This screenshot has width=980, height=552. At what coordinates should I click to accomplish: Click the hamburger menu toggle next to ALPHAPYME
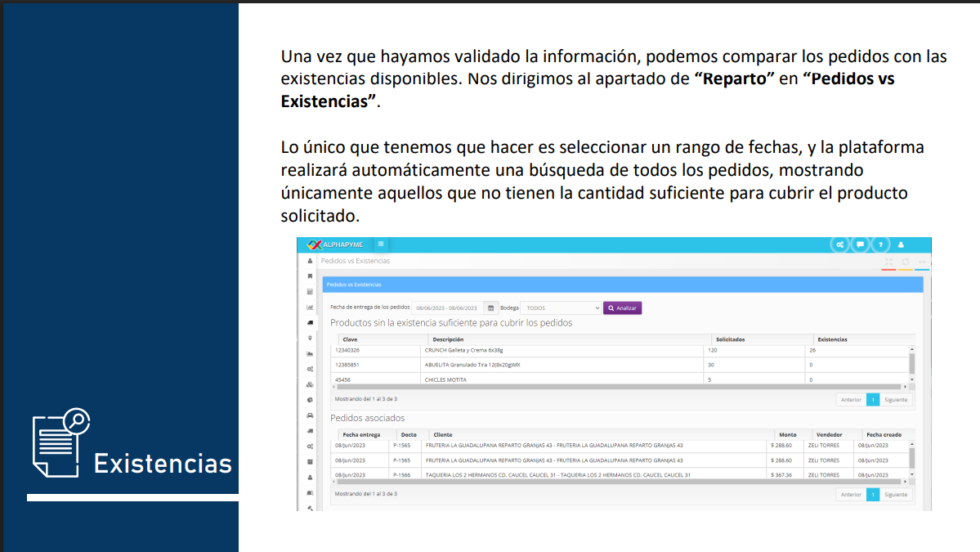[x=381, y=244]
